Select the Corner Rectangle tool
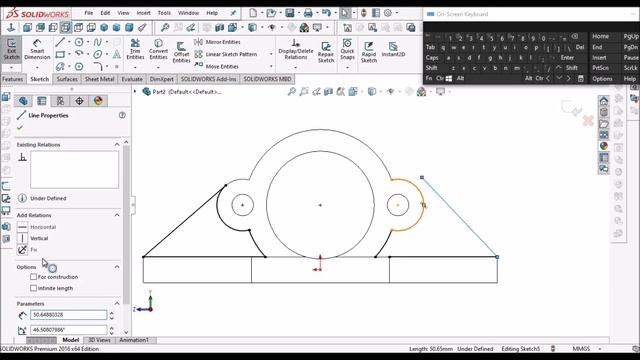640x360 pixels. pyautogui.click(x=60, y=54)
